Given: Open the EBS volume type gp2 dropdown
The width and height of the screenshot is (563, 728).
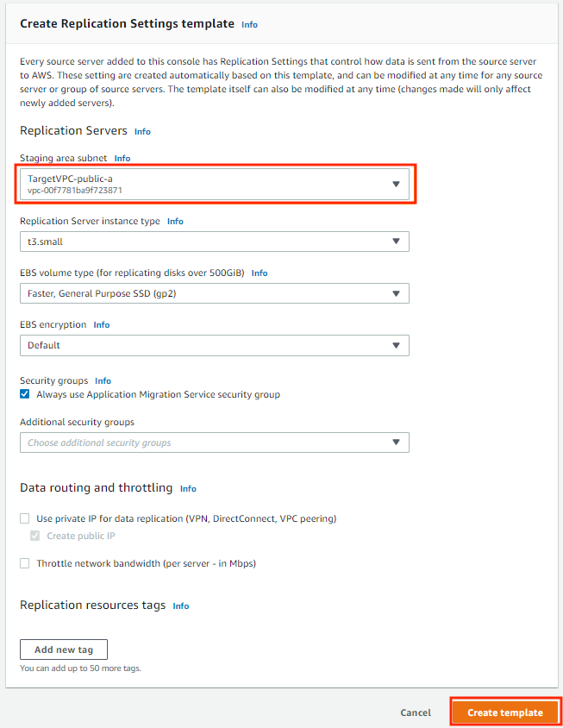Looking at the screenshot, I should point(215,293).
